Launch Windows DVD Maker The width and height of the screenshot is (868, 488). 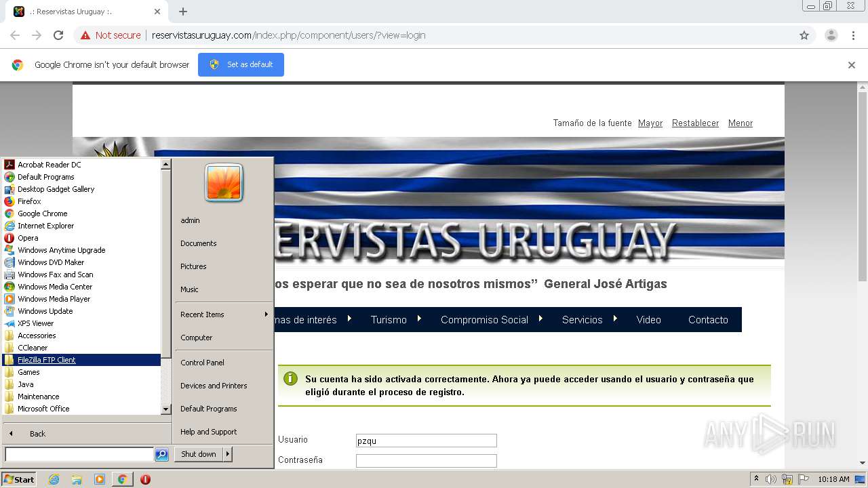pyautogui.click(x=51, y=262)
